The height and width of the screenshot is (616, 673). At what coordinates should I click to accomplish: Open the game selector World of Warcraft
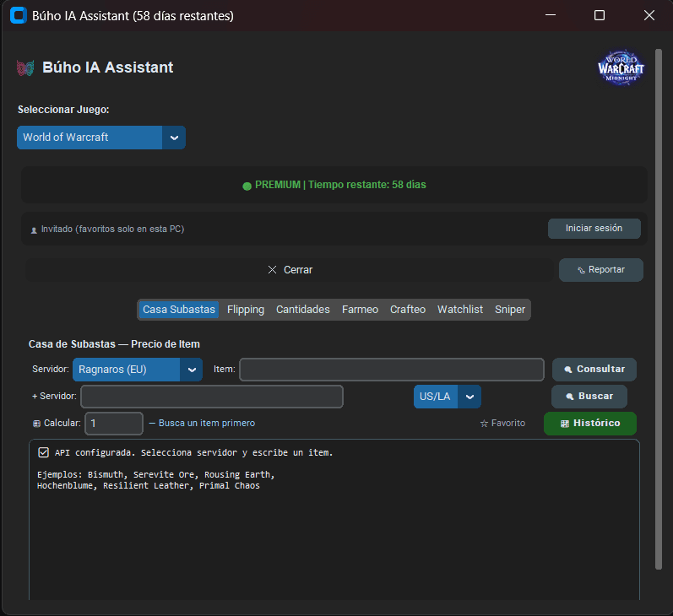click(101, 138)
